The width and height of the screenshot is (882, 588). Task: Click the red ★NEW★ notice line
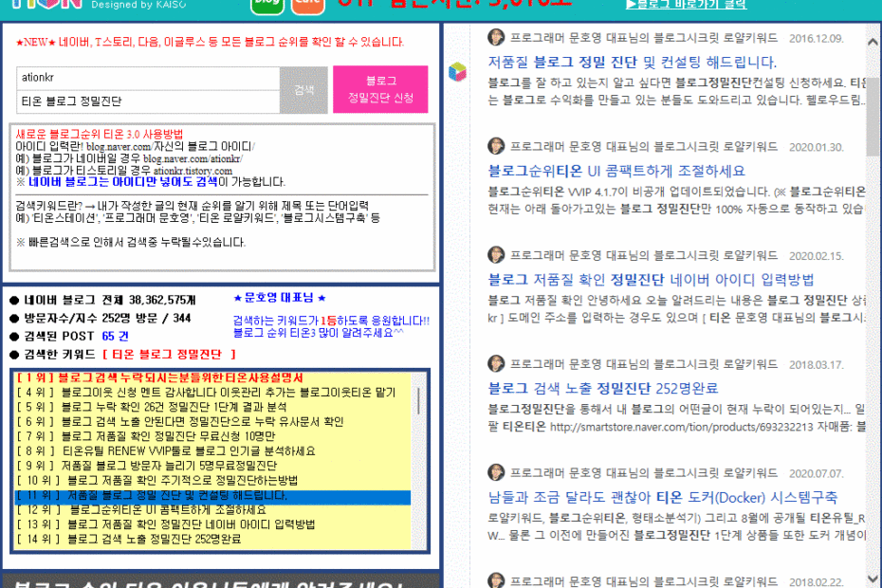pyautogui.click(x=210, y=42)
